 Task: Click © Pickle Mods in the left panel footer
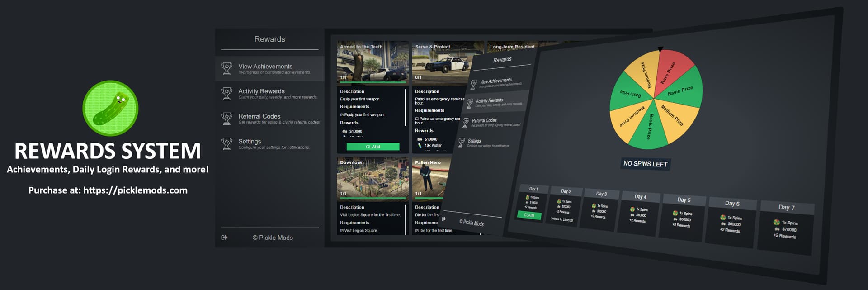point(273,238)
